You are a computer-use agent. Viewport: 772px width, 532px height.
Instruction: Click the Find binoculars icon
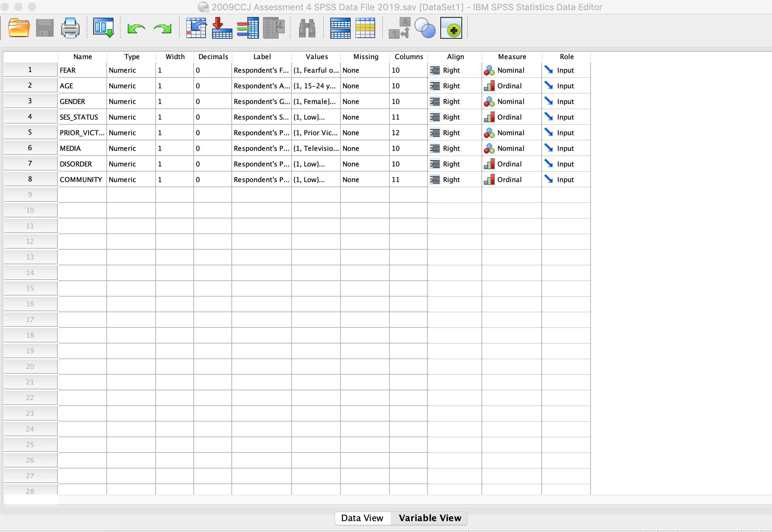coord(307,28)
